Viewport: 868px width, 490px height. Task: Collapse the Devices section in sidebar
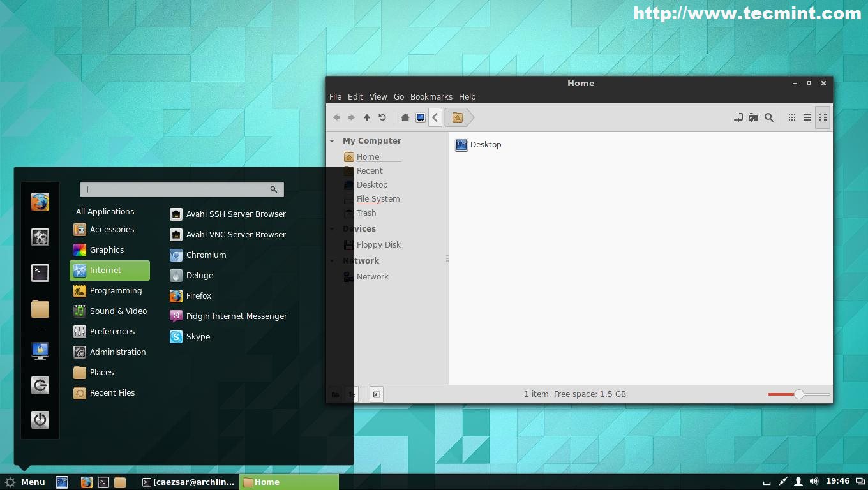(332, 229)
